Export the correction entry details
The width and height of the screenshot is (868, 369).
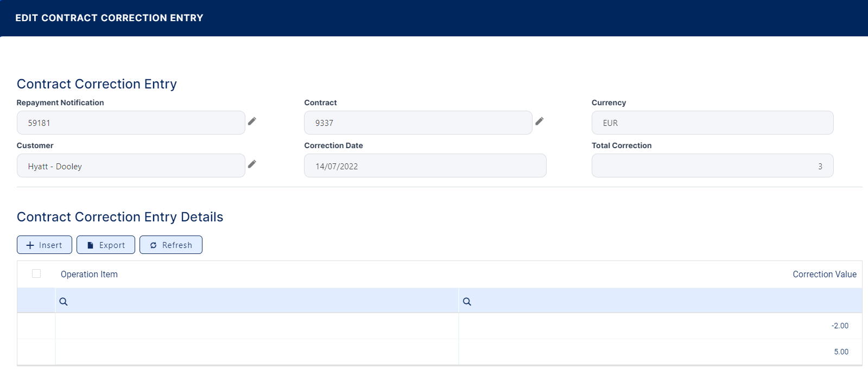[106, 245]
